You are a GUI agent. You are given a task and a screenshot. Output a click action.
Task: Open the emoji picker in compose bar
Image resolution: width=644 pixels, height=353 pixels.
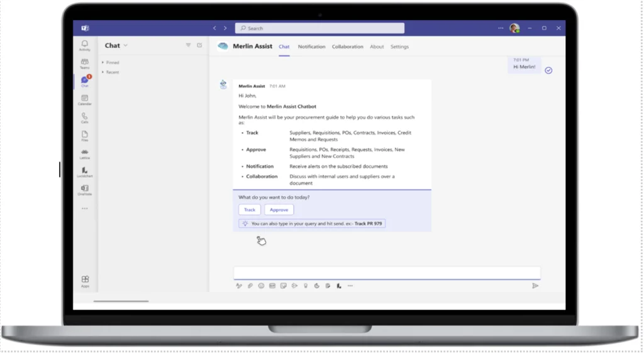coord(261,286)
